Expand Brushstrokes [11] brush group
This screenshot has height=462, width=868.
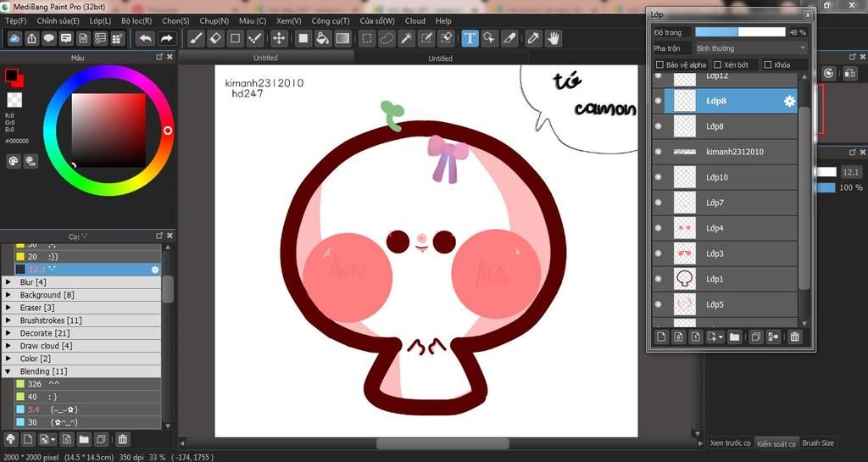tap(8, 320)
